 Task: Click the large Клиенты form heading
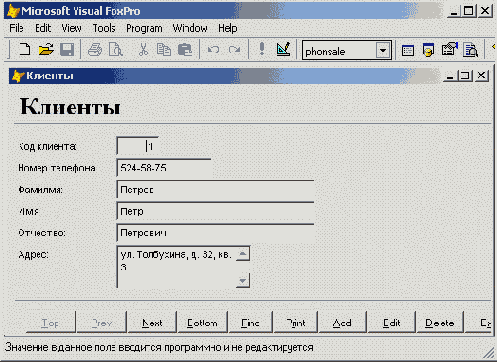[x=70, y=106]
